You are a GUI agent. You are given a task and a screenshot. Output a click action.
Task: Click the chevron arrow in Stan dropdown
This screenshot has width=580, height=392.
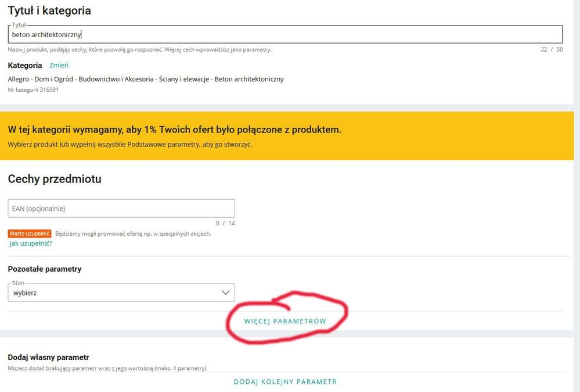[226, 293]
